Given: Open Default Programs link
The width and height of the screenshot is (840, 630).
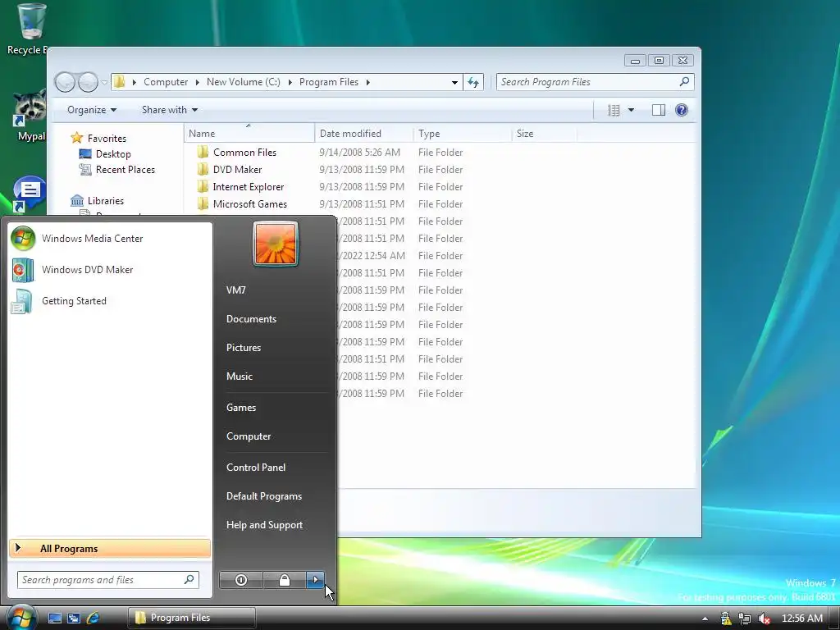Looking at the screenshot, I should click(264, 496).
